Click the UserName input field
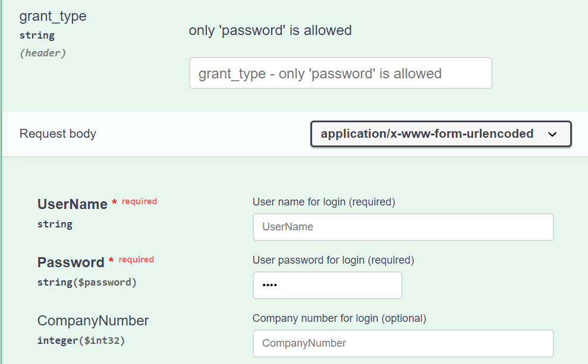588x364 pixels. click(403, 227)
